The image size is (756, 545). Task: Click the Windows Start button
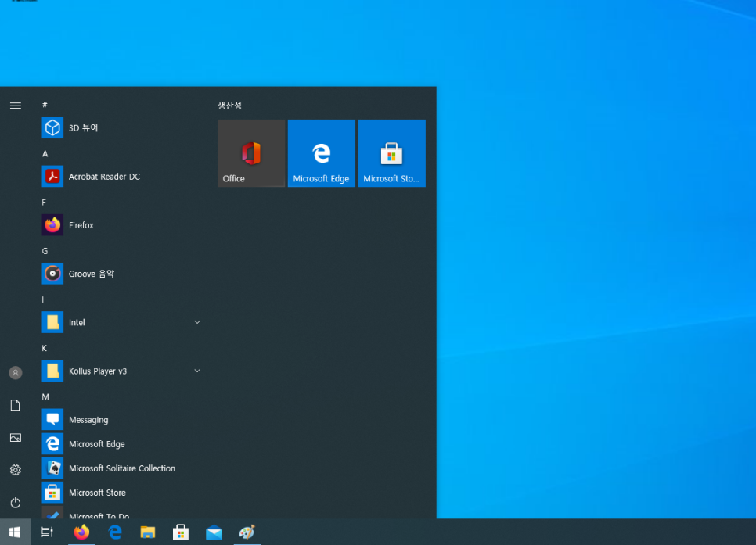pos(16,532)
